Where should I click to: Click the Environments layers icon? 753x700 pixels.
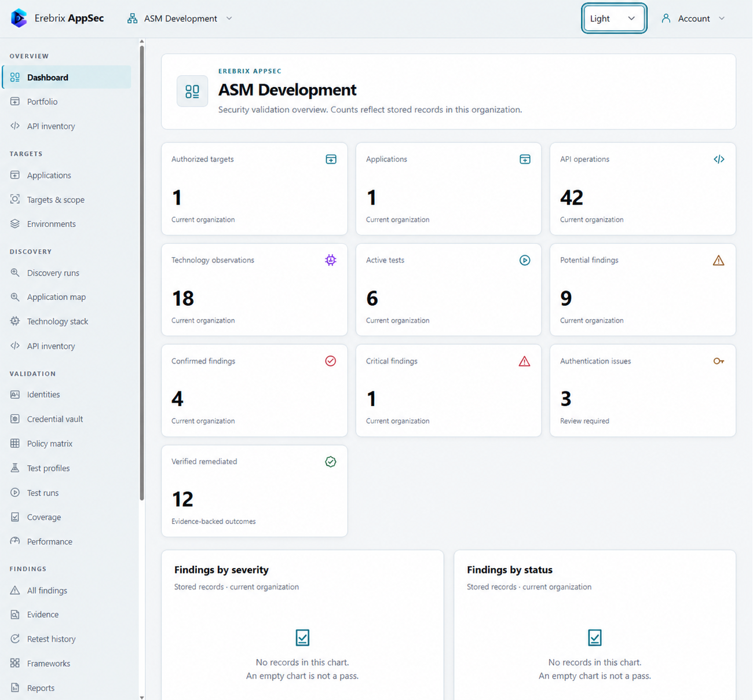click(15, 223)
